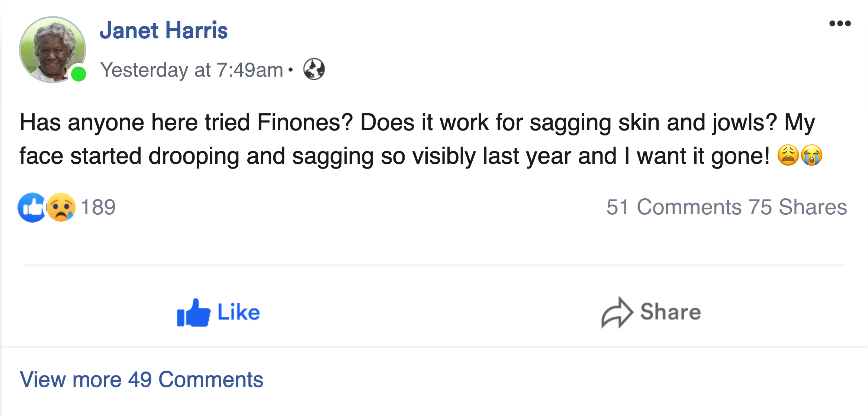
Task: Click the blue thumbs-up reaction icon
Action: coord(32,207)
